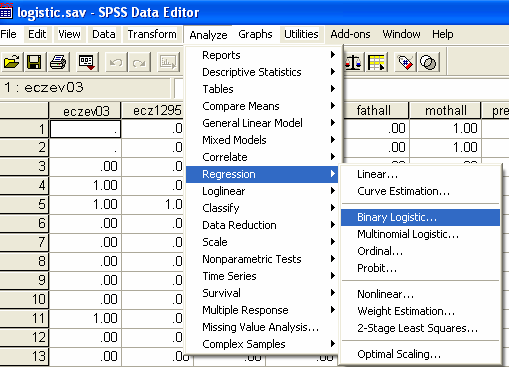The image size is (509, 367).
Task: Click the Value Labels tag icon
Action: [405, 62]
